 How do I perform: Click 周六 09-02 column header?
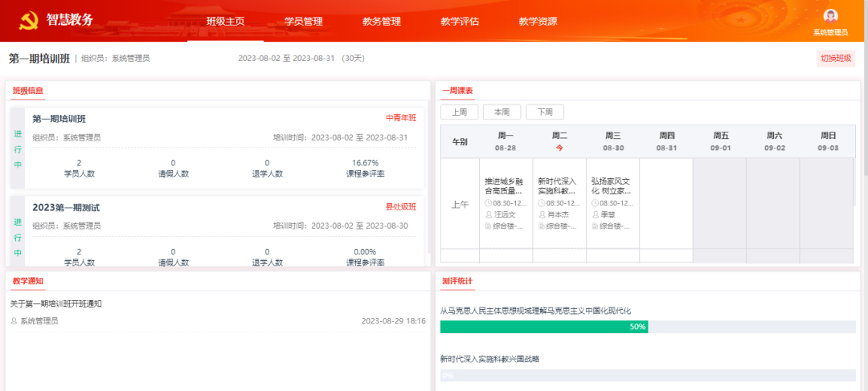[x=775, y=141]
